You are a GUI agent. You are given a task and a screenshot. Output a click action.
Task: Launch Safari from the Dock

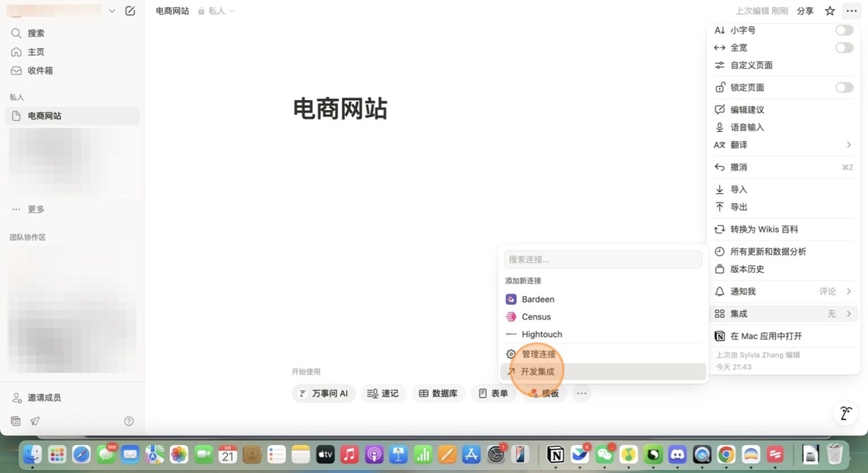[x=81, y=454]
